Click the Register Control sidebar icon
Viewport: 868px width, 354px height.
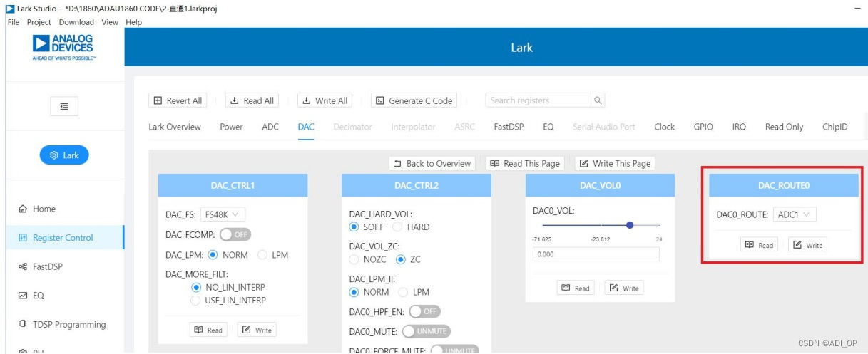click(x=22, y=238)
